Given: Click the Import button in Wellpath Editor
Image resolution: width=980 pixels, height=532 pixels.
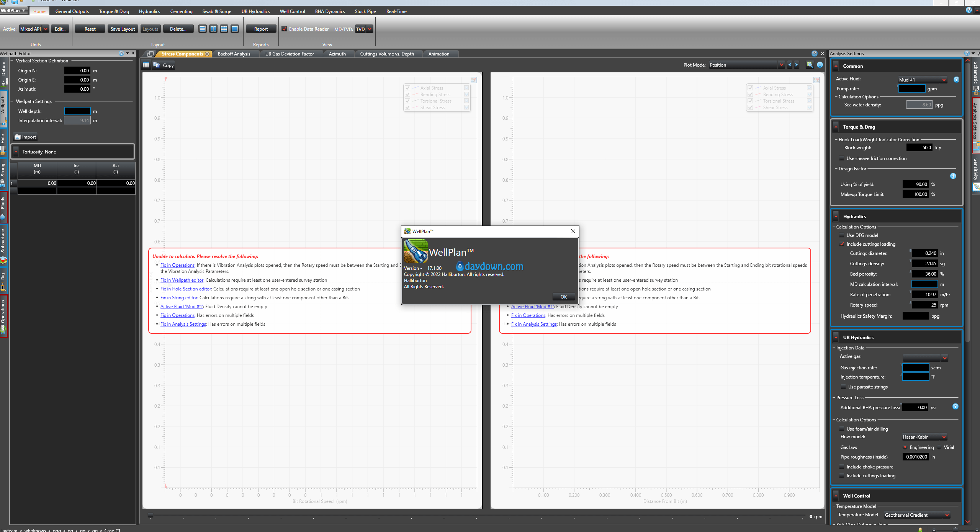Looking at the screenshot, I should [x=26, y=137].
